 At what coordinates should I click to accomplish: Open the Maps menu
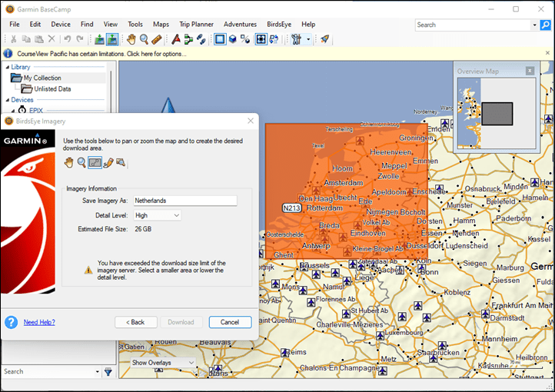161,25
